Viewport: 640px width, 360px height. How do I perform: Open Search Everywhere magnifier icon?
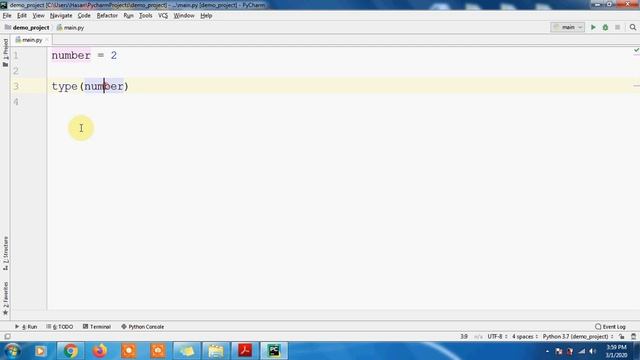click(x=633, y=27)
